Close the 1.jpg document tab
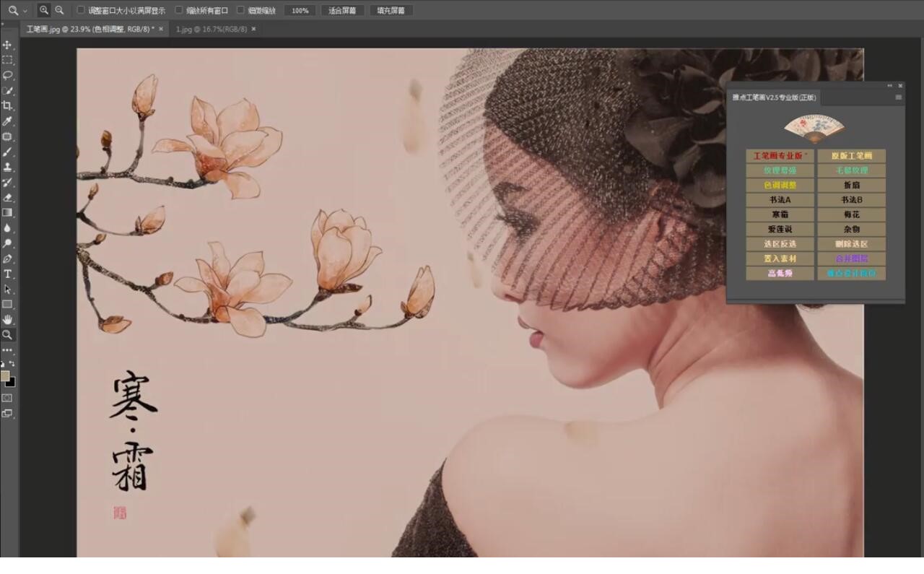 [253, 29]
